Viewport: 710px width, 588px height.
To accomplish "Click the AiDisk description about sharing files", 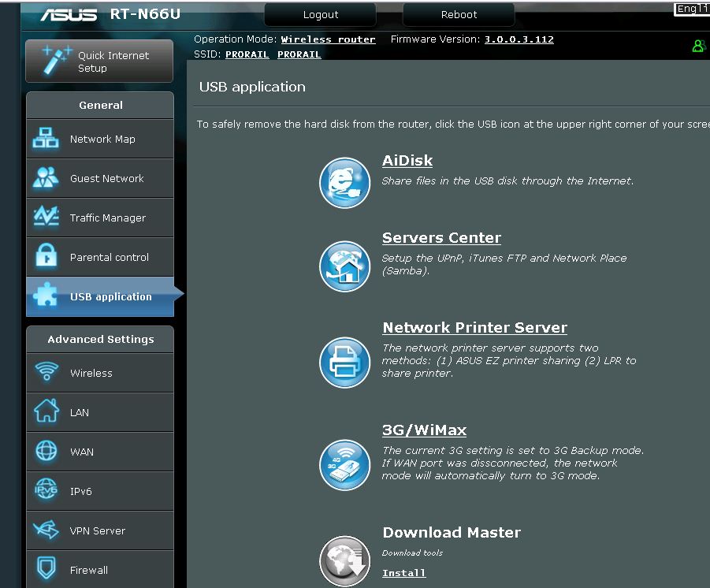I will [507, 180].
